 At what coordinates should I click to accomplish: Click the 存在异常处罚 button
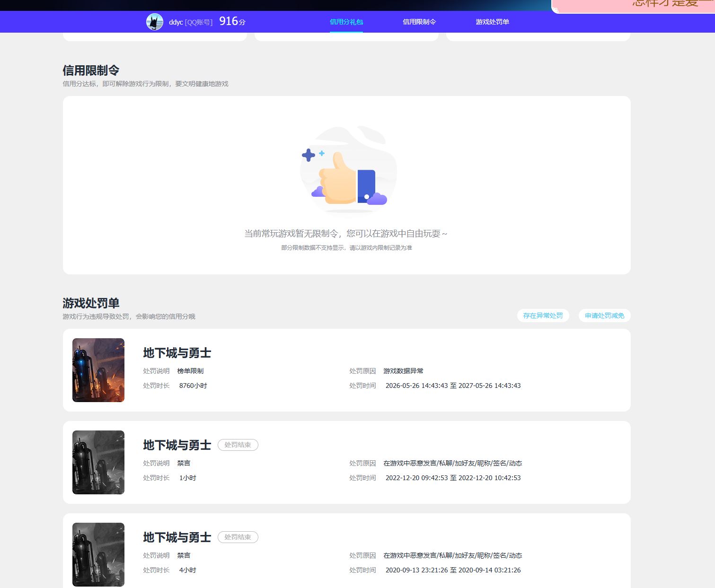[x=543, y=316]
